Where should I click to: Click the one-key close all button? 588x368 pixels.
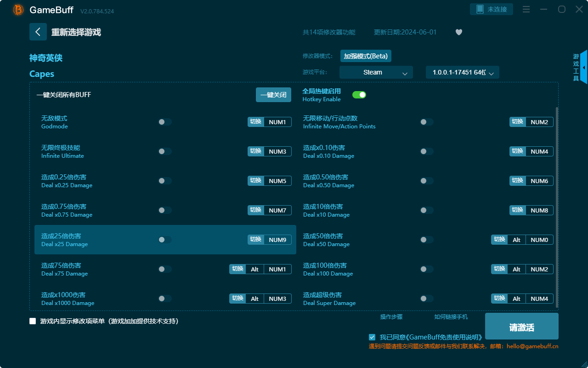tap(273, 95)
